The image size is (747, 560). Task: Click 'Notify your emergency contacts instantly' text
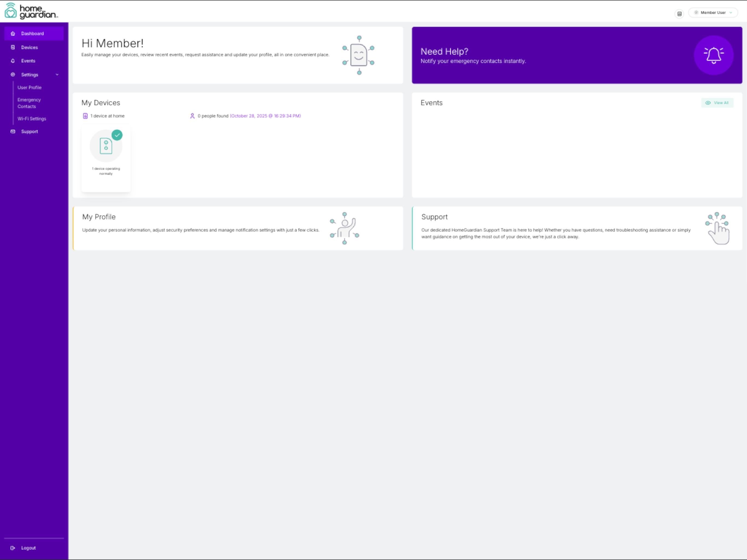tap(473, 61)
